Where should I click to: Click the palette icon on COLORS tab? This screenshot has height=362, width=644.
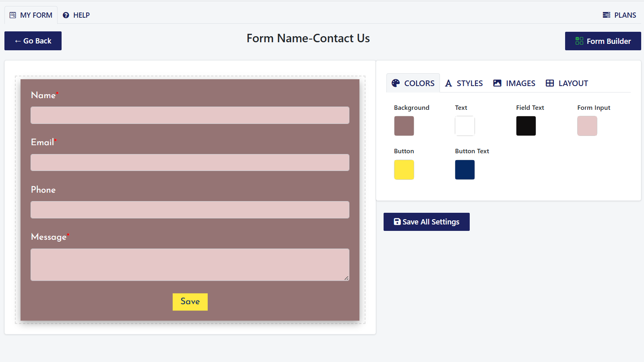(396, 83)
